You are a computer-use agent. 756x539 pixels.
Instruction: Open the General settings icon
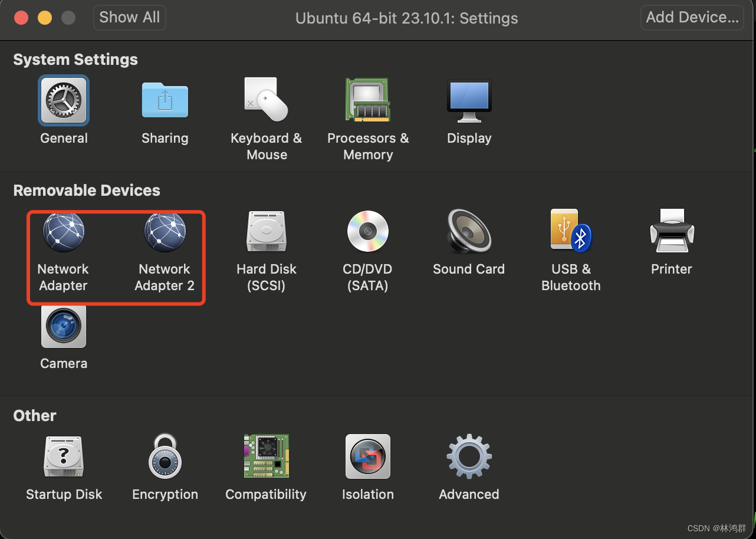pos(64,100)
